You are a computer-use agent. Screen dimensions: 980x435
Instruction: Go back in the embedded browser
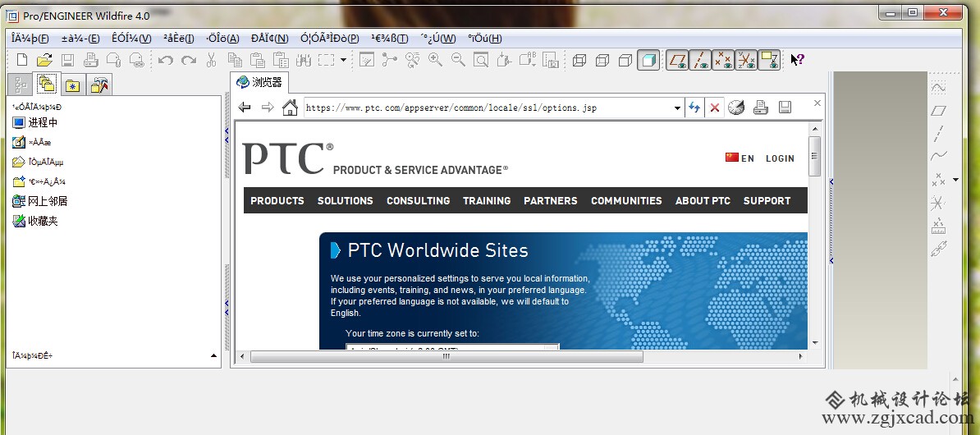pyautogui.click(x=245, y=108)
